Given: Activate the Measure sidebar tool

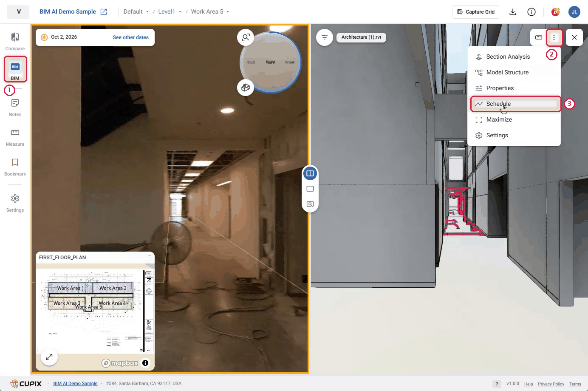Looking at the screenshot, I should coord(15,137).
